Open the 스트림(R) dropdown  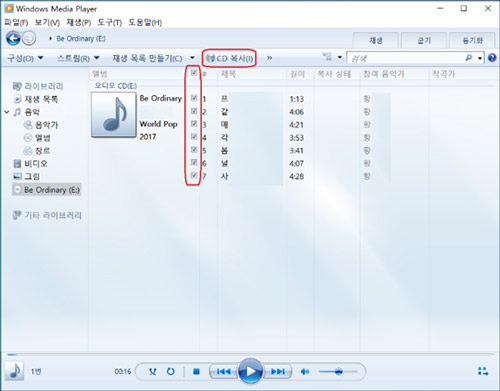click(x=78, y=58)
